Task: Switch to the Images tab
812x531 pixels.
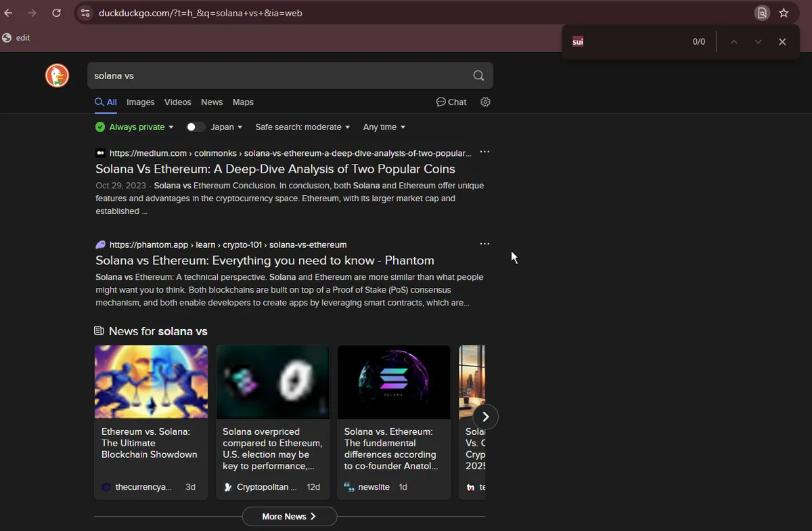Action: click(140, 102)
